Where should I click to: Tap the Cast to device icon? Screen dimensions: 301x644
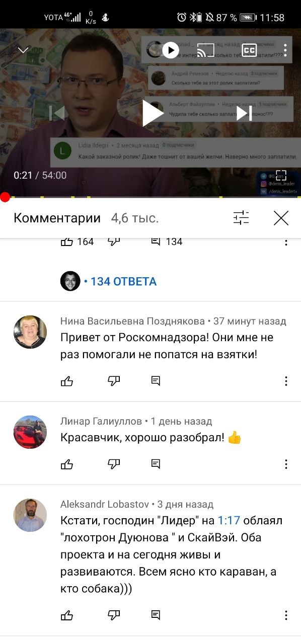(x=205, y=50)
